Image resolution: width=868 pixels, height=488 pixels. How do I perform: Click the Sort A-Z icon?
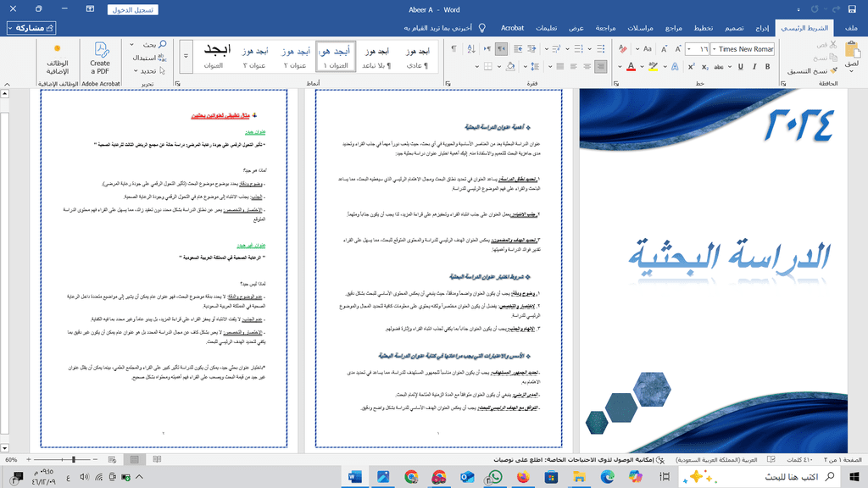coord(471,49)
